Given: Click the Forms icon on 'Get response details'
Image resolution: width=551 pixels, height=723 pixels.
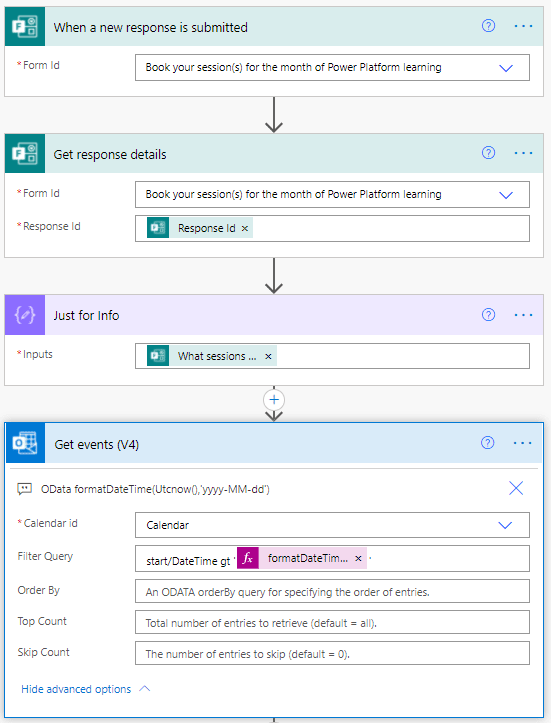Looking at the screenshot, I should pyautogui.click(x=25, y=154).
